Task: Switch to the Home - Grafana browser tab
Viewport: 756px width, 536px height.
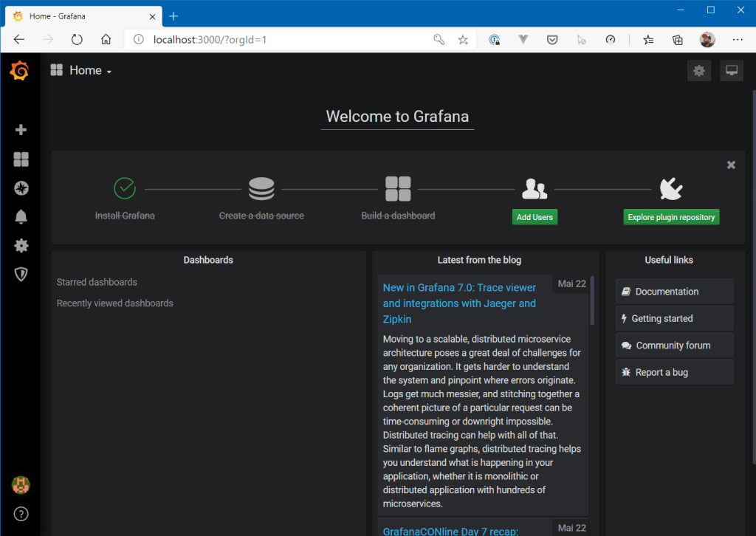Action: 74,16
